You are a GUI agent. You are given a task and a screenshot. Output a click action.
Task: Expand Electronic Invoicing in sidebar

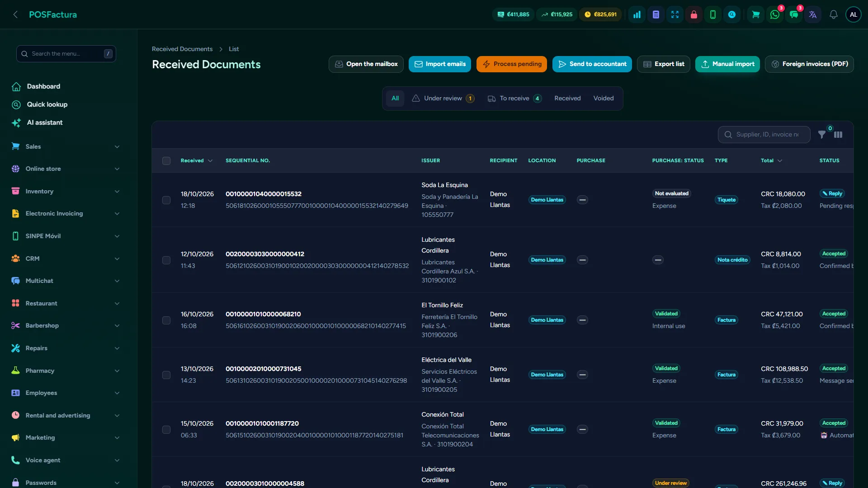click(66, 214)
